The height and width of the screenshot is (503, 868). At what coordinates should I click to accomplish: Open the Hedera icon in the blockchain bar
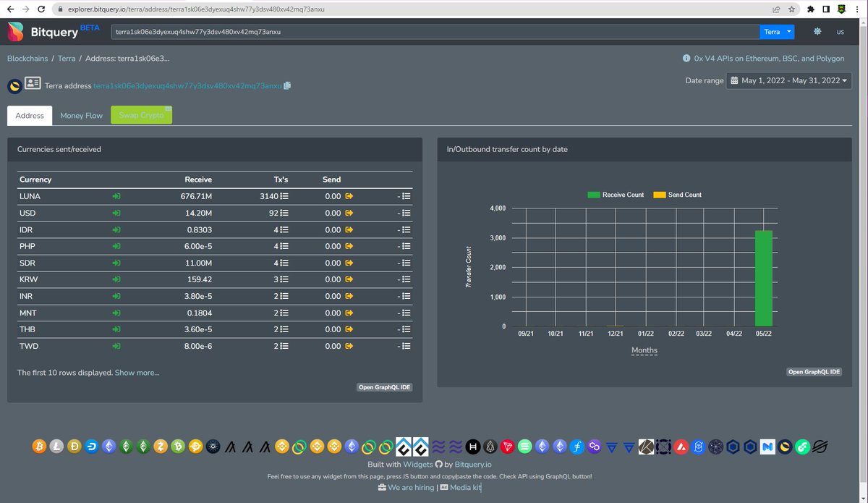tap(474, 447)
